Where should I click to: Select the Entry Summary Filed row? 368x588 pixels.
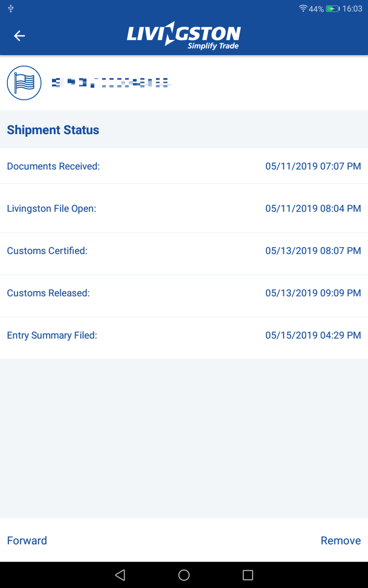(x=184, y=335)
